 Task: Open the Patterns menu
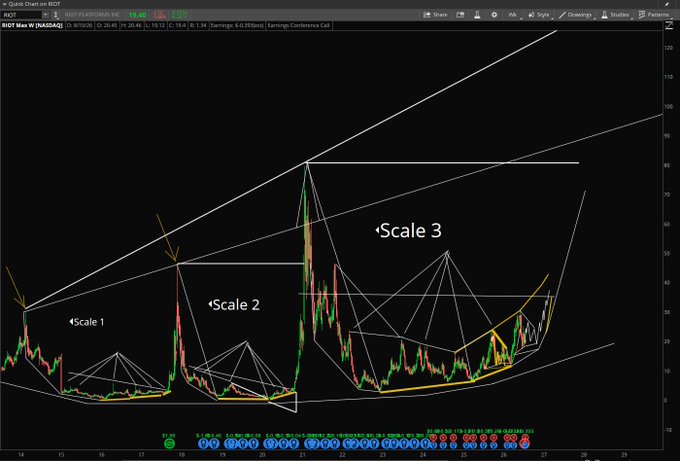click(x=654, y=15)
